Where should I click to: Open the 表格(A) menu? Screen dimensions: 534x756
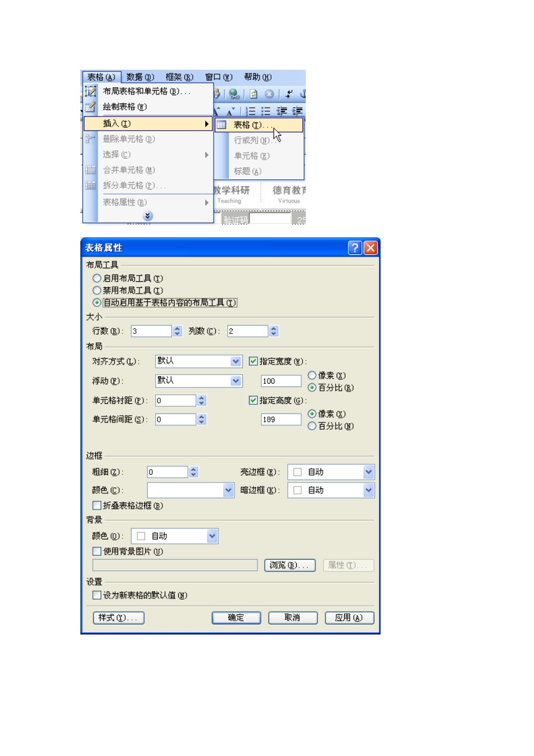coord(101,77)
